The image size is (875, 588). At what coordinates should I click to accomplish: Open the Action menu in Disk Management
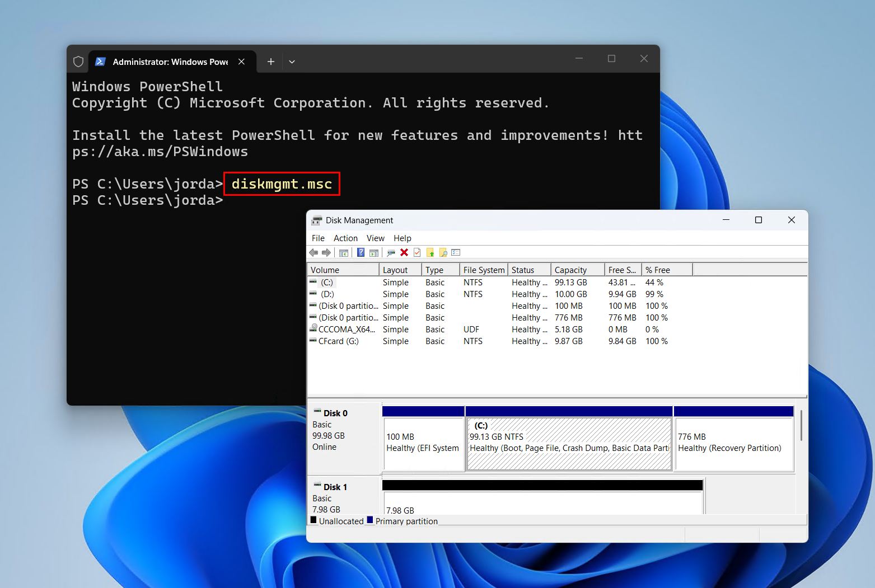coord(345,238)
